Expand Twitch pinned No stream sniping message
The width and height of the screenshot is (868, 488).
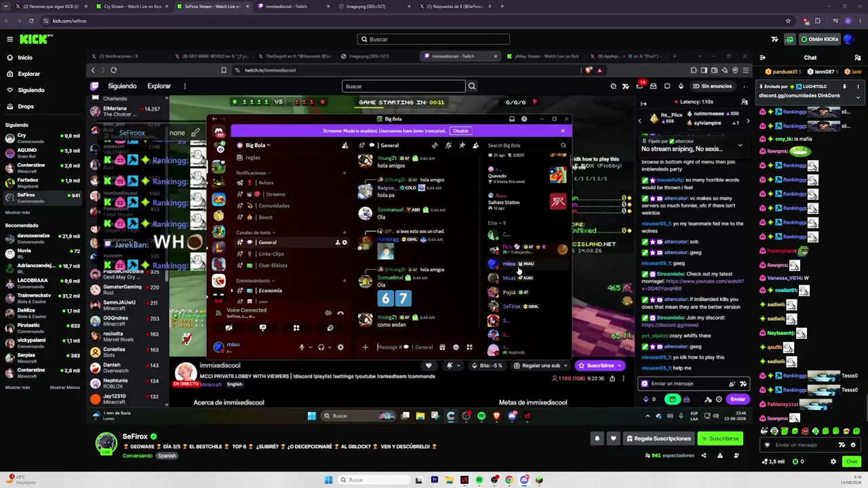(740, 145)
